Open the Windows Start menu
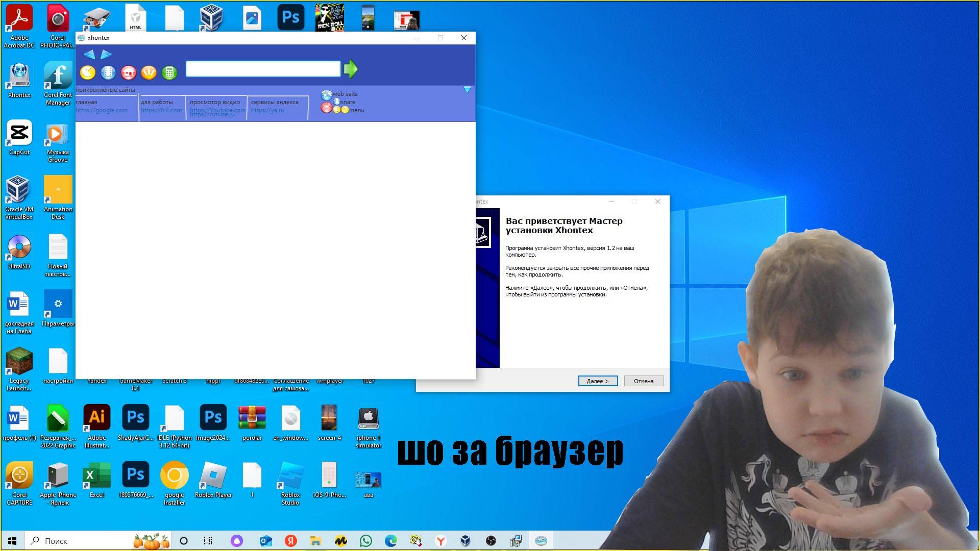 click(x=13, y=541)
